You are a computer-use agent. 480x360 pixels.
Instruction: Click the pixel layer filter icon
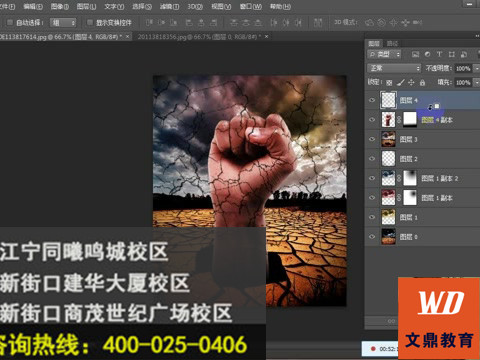tap(415, 54)
